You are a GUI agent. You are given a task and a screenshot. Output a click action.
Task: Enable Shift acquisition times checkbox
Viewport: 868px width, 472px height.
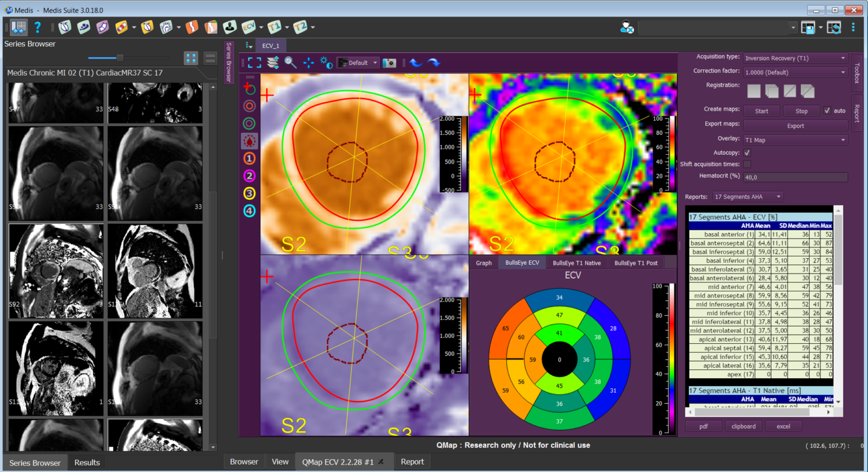coord(747,164)
